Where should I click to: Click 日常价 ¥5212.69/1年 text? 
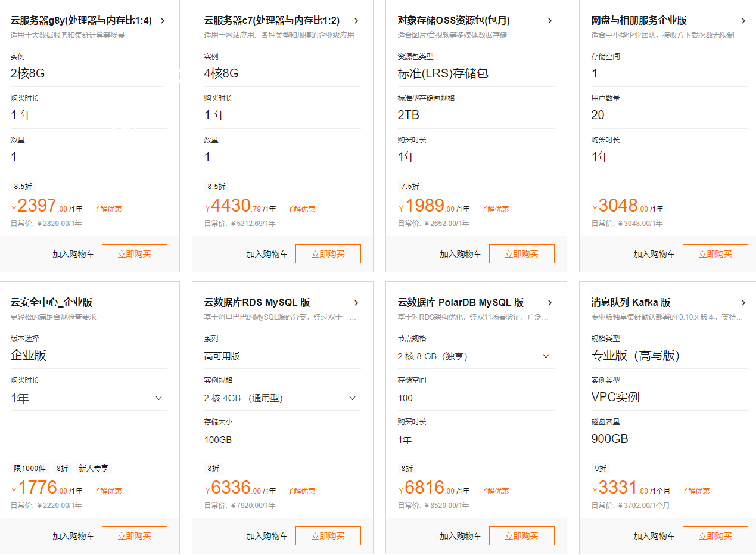240,224
